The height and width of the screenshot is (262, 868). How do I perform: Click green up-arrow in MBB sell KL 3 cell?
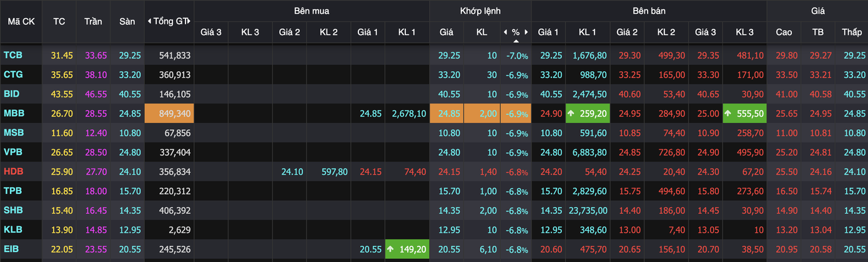(728, 114)
